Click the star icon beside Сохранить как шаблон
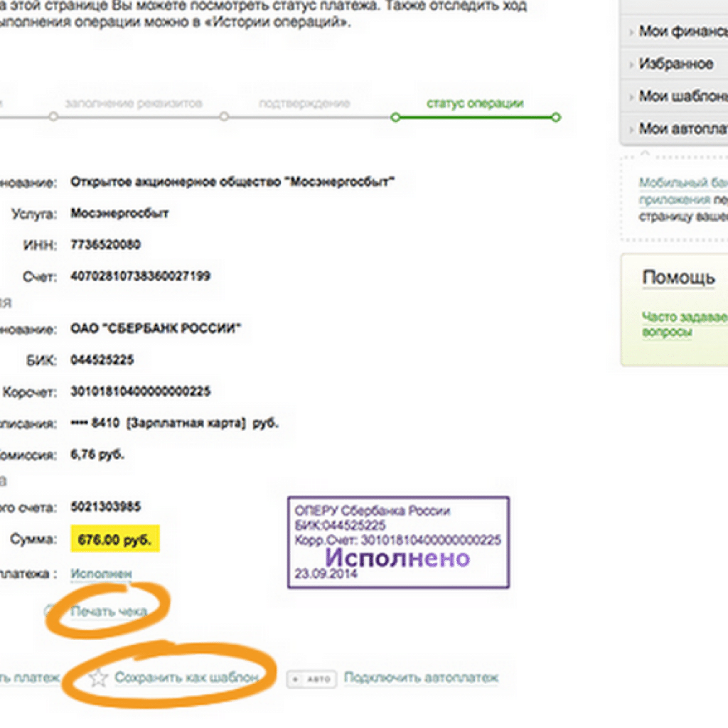Viewport: 728px width, 728px height. click(x=98, y=678)
